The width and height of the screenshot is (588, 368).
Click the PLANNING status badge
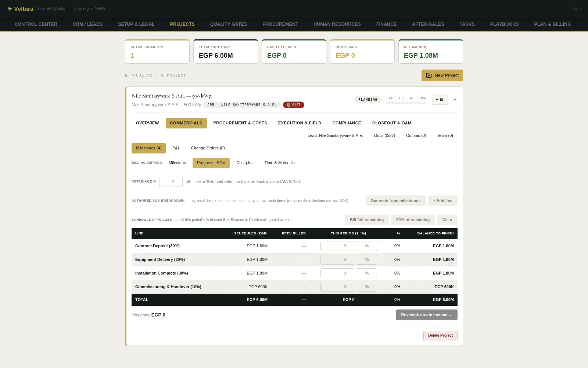[x=368, y=100]
